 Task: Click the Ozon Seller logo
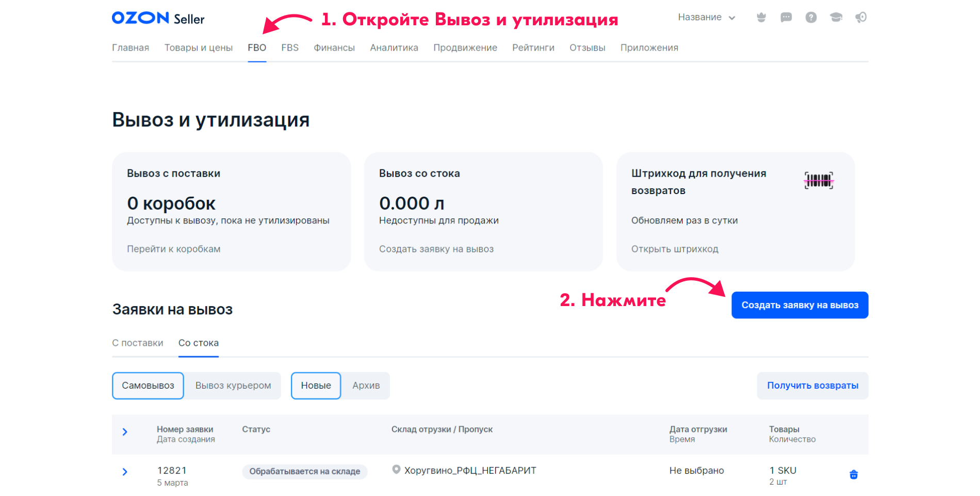point(158,19)
